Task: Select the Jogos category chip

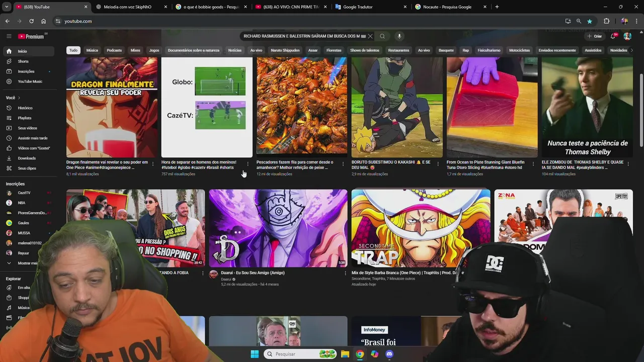Action: point(154,50)
